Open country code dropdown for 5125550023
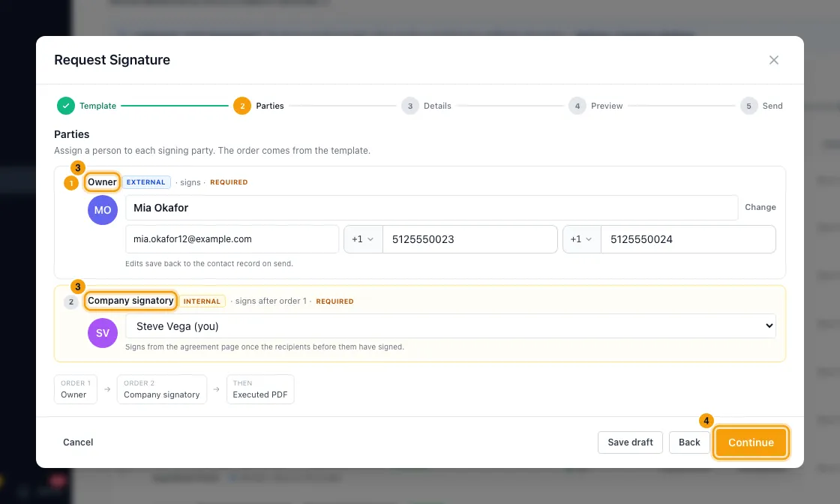This screenshot has height=504, width=840. pyautogui.click(x=363, y=239)
